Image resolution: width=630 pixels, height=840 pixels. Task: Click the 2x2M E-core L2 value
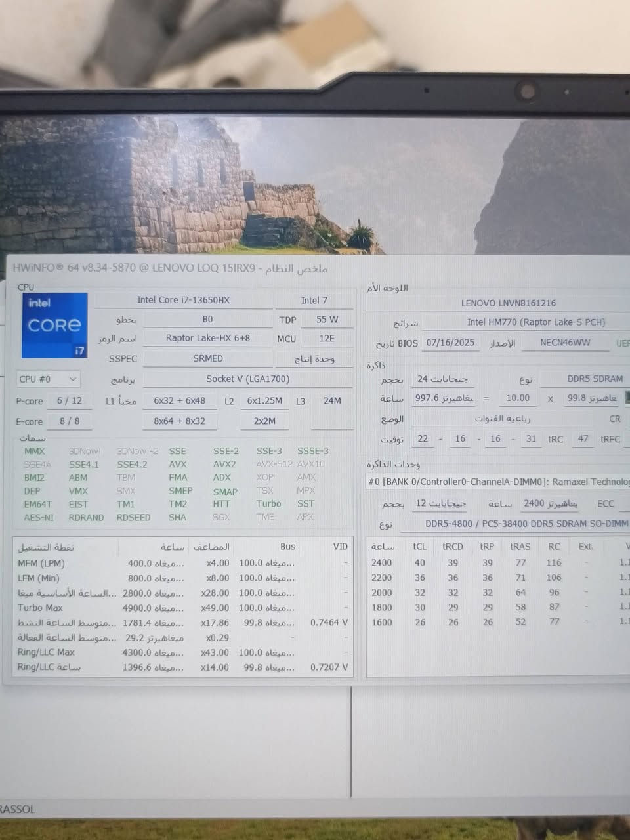(264, 421)
